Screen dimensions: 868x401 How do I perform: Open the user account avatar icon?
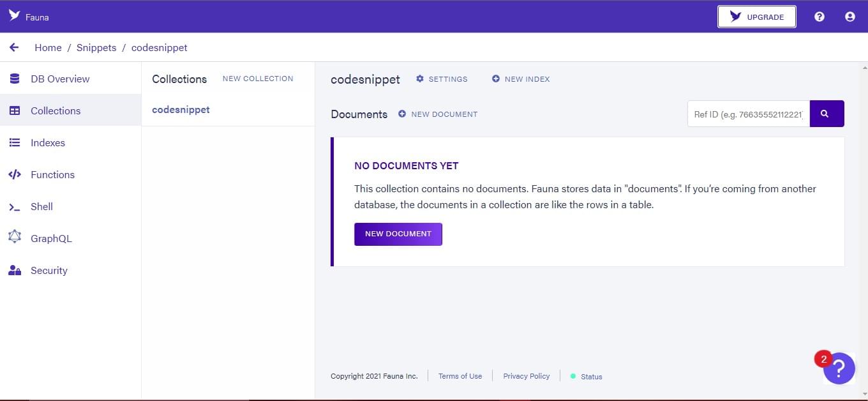pos(850,17)
